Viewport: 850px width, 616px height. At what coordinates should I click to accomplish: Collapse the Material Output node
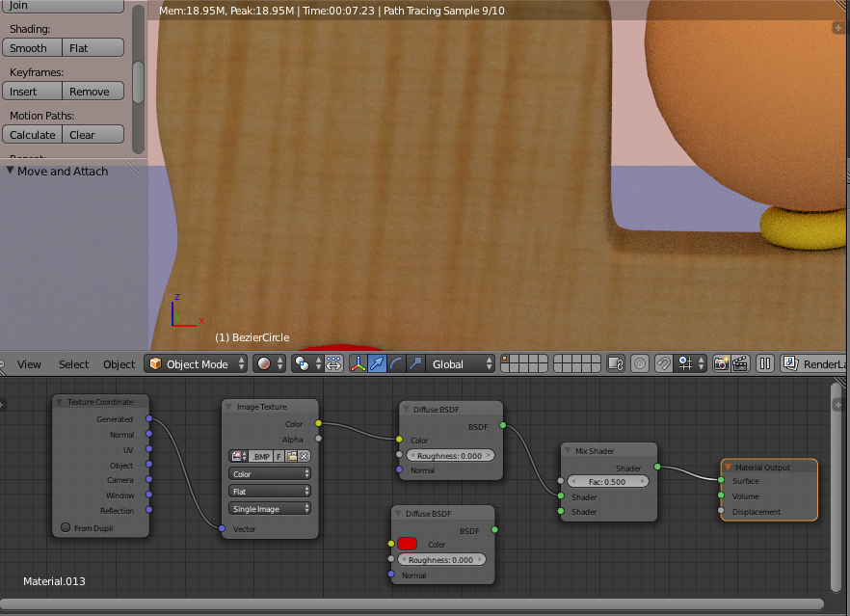(x=728, y=467)
